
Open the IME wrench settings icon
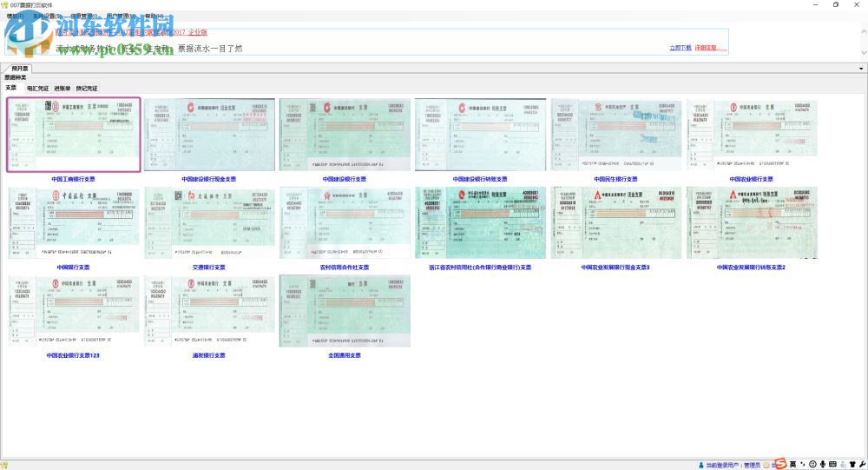[x=862, y=464]
